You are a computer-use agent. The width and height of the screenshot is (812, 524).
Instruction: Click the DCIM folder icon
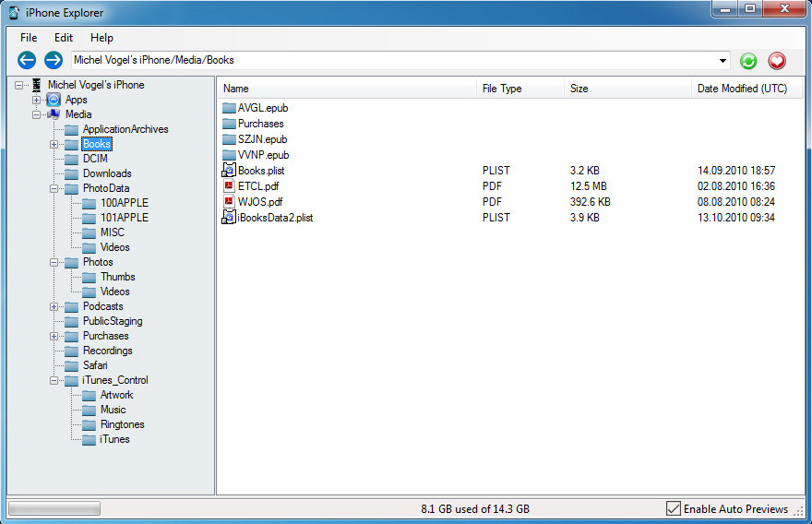pos(71,159)
